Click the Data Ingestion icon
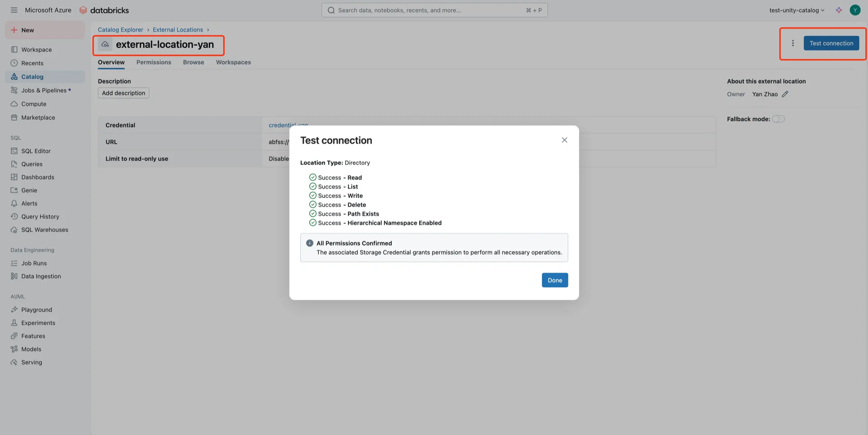This screenshot has height=435, width=868. pos(14,276)
